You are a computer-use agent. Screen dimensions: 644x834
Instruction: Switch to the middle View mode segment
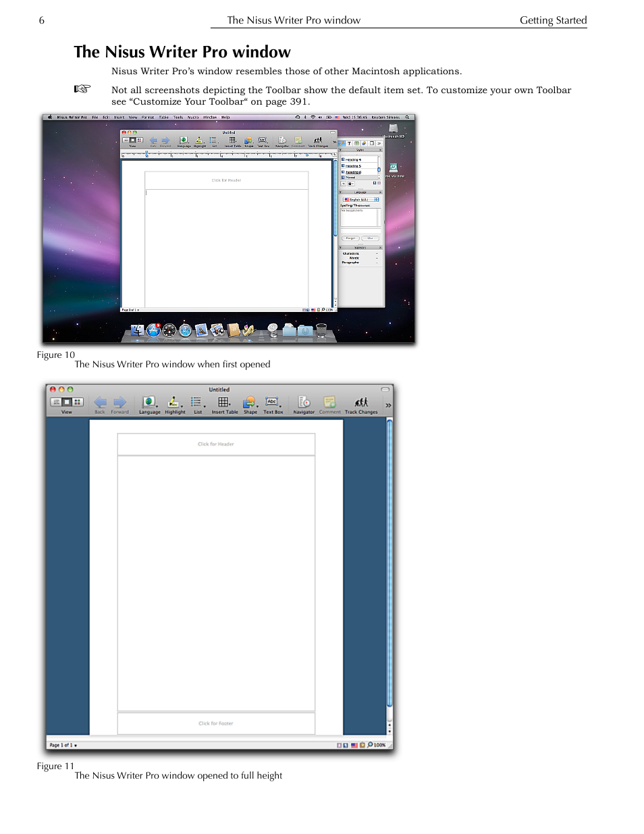[67, 402]
